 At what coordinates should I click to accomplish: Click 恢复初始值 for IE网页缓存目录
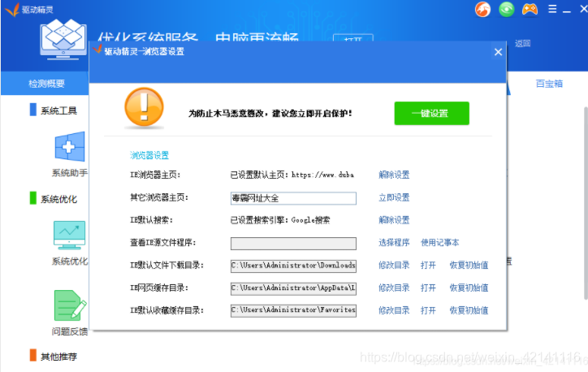tap(469, 288)
